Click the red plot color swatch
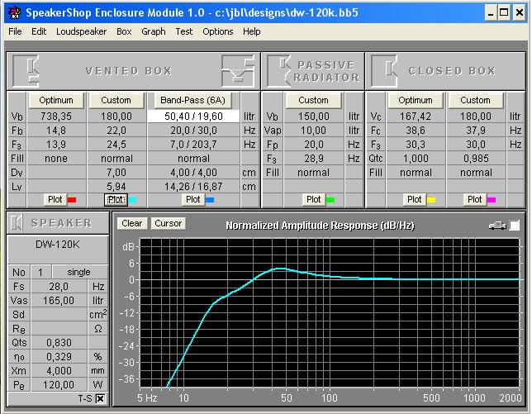The width and height of the screenshot is (532, 414). [72, 199]
